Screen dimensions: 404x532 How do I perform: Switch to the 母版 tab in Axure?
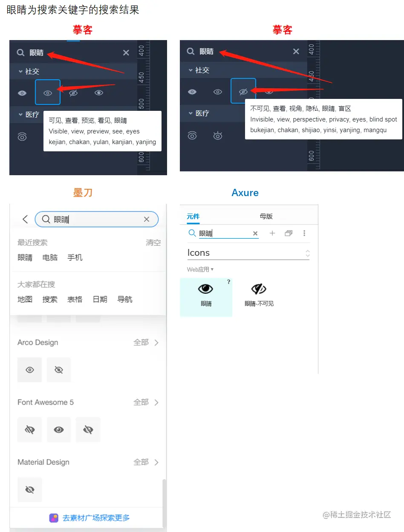(x=266, y=216)
